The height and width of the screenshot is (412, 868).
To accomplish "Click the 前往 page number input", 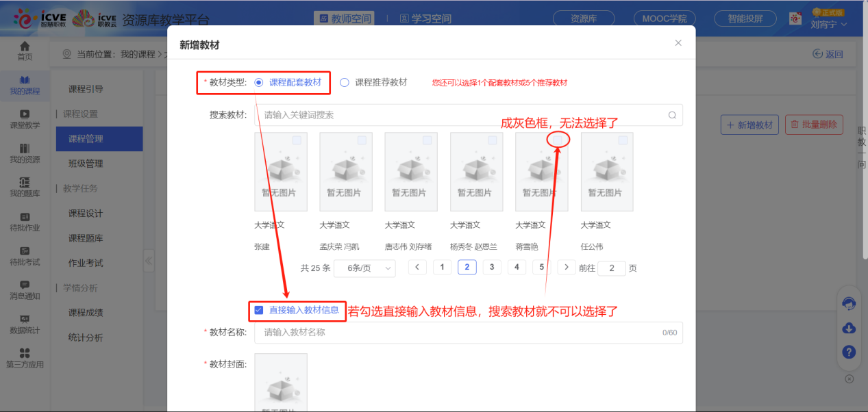I will (x=612, y=268).
